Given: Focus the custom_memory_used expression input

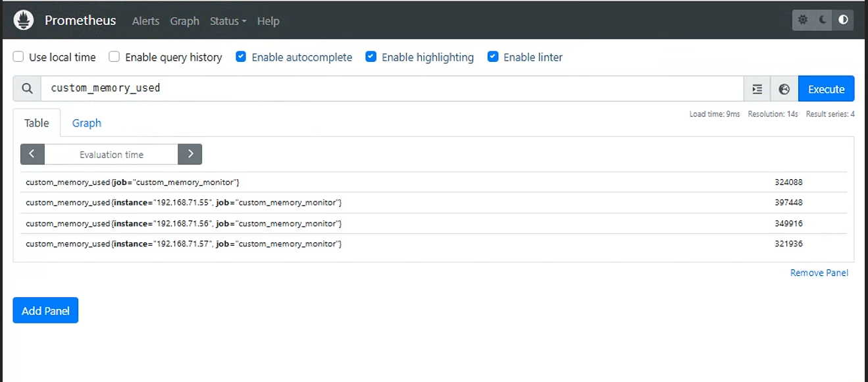Looking at the screenshot, I should [x=392, y=89].
